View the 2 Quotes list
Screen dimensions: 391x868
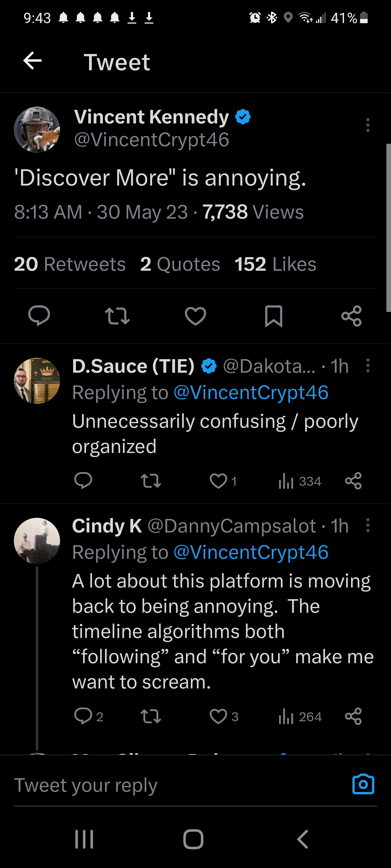click(x=180, y=264)
